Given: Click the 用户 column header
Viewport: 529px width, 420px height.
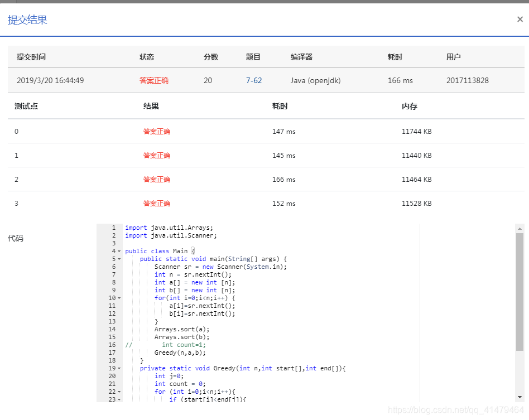Looking at the screenshot, I should [x=454, y=57].
